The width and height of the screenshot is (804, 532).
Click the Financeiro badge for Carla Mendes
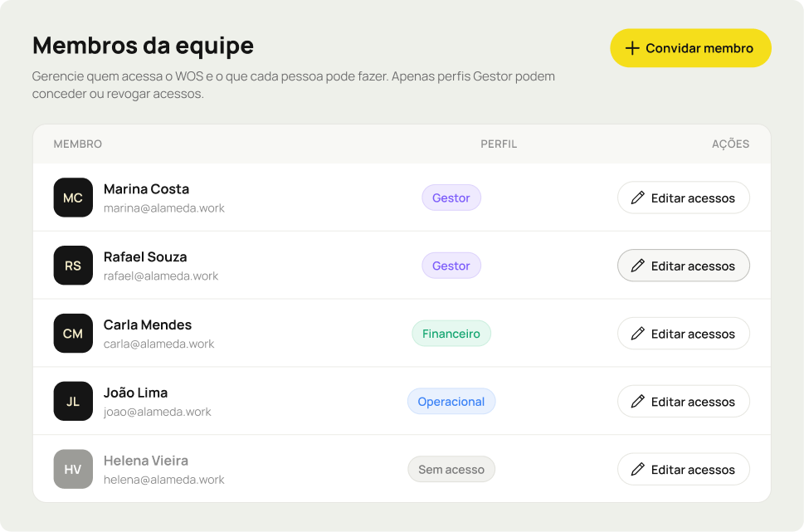451,334
